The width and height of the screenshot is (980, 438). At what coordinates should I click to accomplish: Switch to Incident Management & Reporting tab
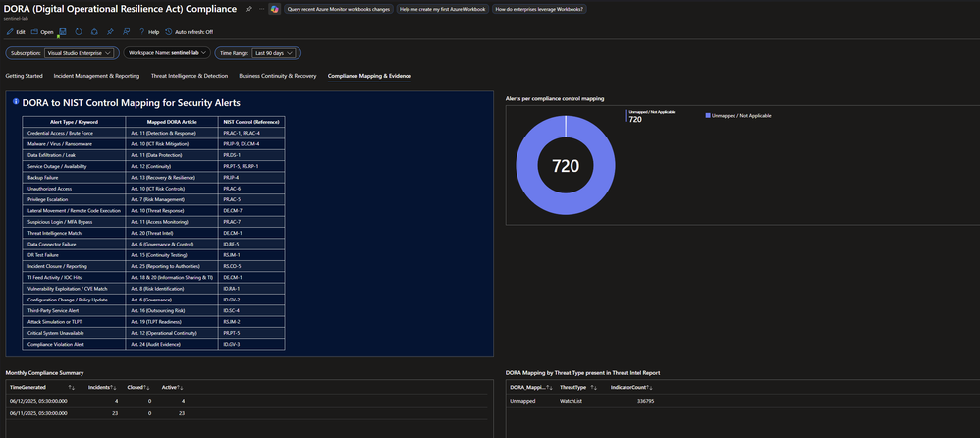[96, 76]
